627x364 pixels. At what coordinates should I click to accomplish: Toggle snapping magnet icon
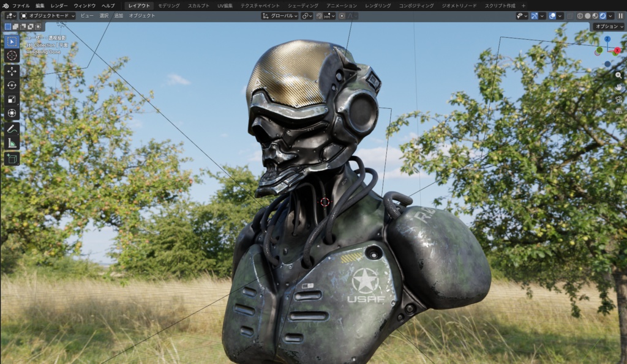point(319,16)
